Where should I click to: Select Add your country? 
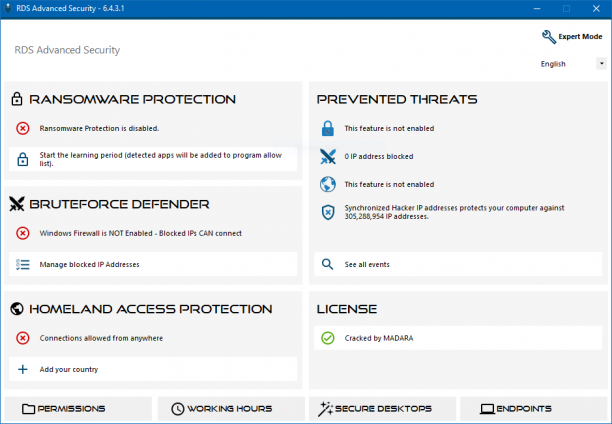[153, 369]
